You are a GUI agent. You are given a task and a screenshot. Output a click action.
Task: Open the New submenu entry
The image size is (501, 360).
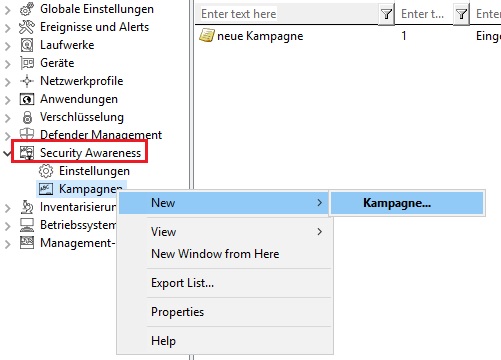click(224, 203)
